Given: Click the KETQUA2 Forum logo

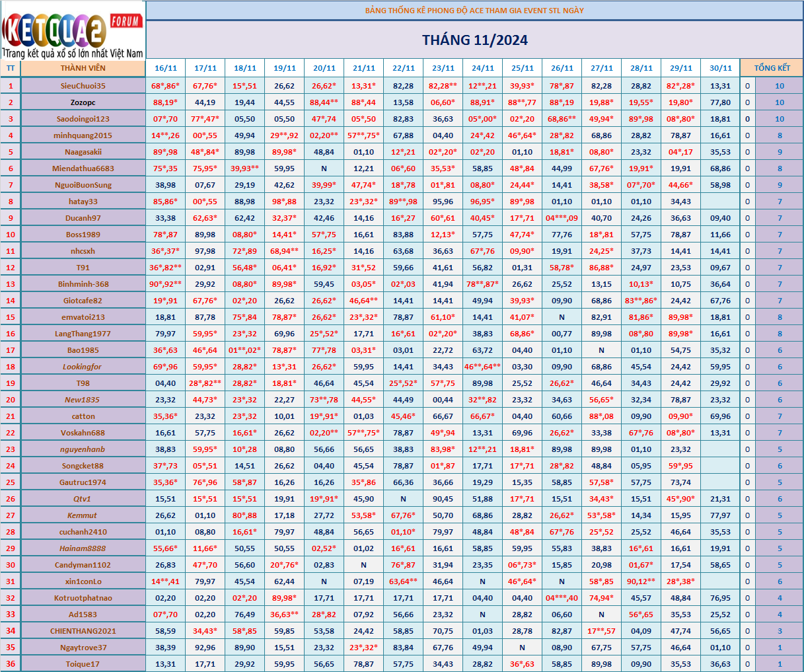Looking at the screenshot, I should (73, 30).
